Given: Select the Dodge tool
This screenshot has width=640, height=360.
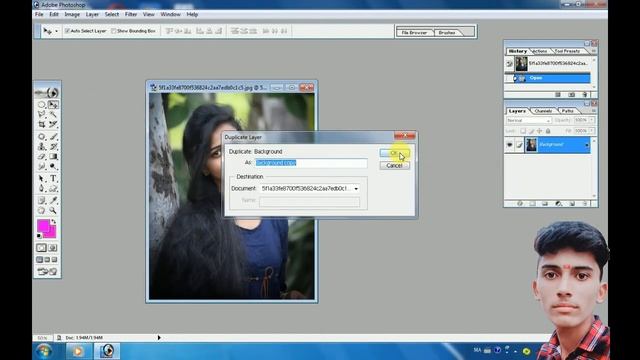Looking at the screenshot, I should [x=53, y=166].
